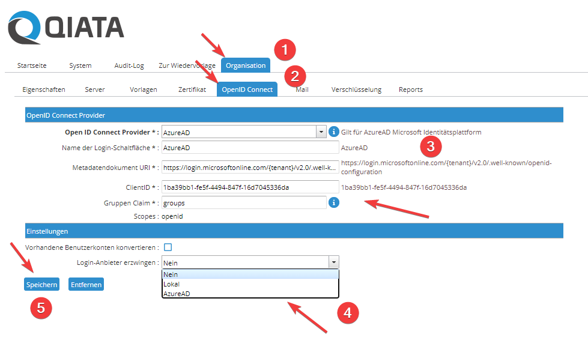Select the Server tab

94,89
